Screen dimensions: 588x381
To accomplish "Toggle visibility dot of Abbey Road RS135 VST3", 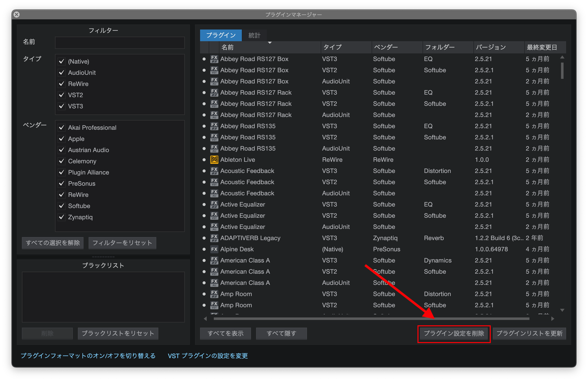I will (204, 126).
